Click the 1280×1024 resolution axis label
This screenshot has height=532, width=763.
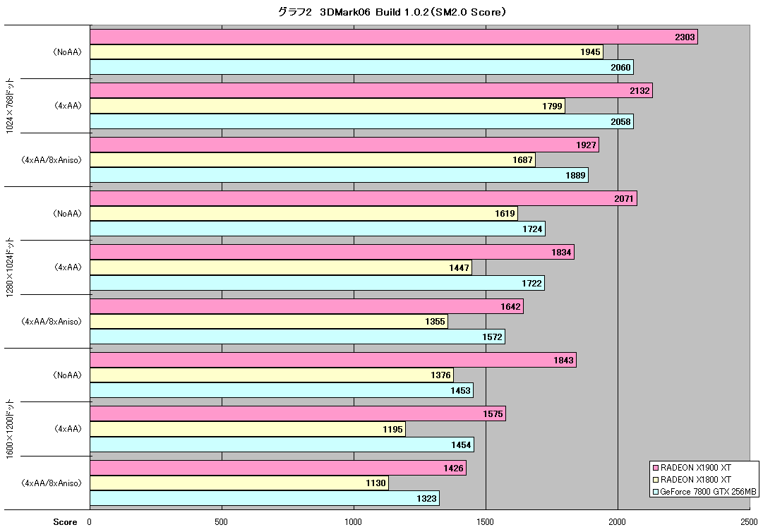pos(10,267)
